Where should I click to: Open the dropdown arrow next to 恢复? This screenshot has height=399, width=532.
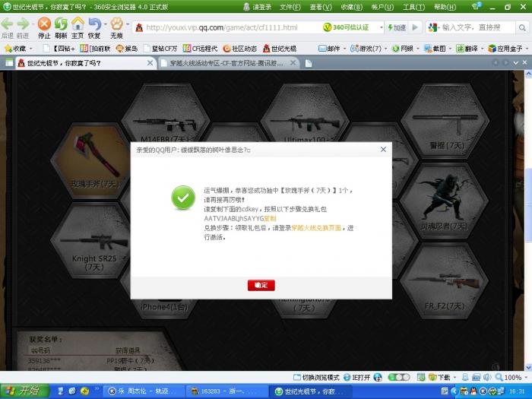106,24
